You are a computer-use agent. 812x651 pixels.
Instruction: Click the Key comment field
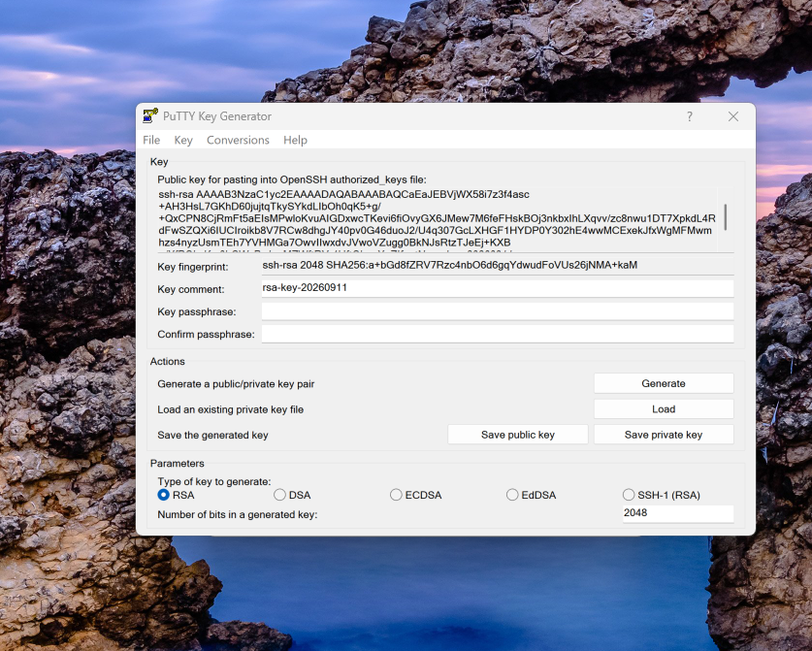pos(498,288)
